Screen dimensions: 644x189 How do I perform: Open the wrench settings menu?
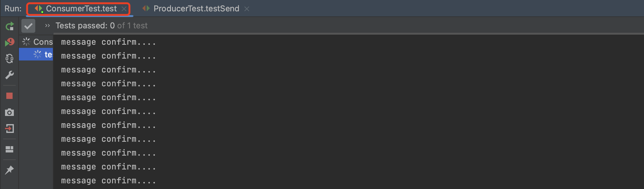pyautogui.click(x=9, y=75)
